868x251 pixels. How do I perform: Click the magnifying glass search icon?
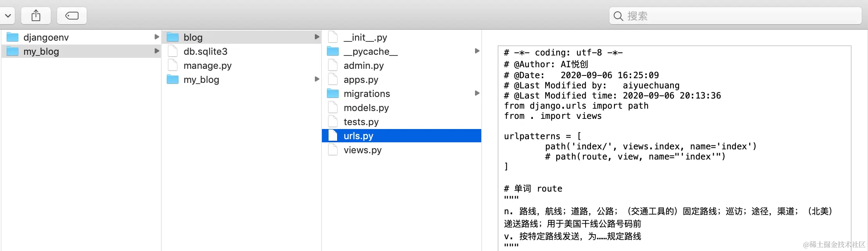click(x=618, y=16)
